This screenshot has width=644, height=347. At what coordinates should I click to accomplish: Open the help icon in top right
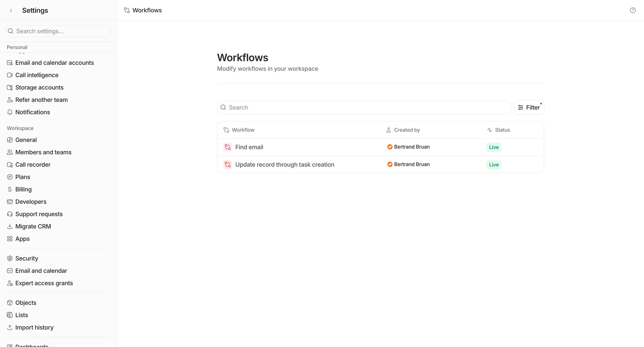633,10
